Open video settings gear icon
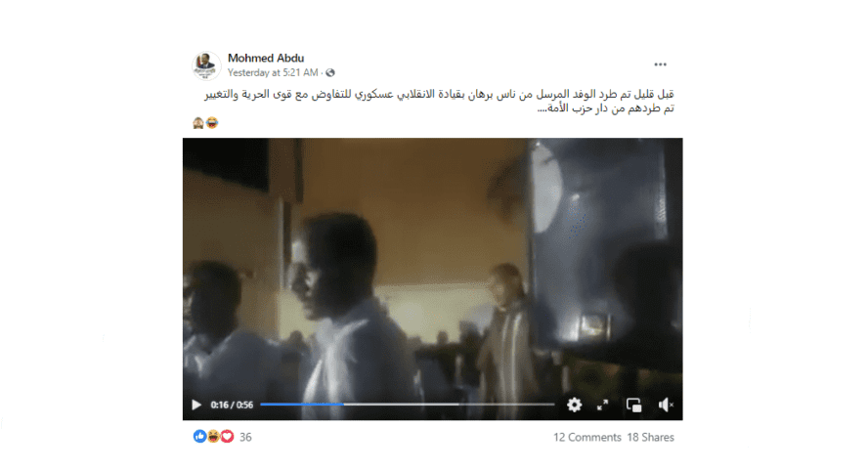868x470 pixels. point(574,405)
